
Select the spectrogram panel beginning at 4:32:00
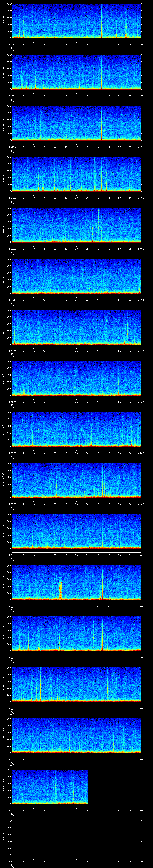[x=76, y=429]
